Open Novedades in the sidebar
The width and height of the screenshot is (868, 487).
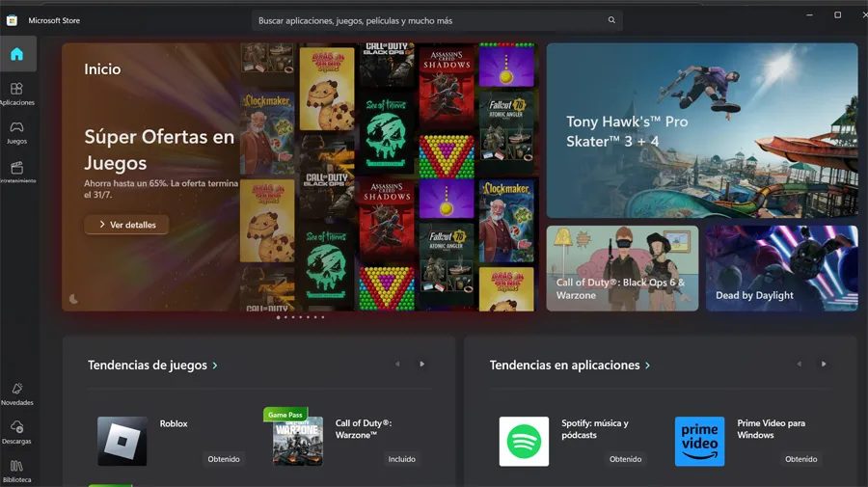coord(17,394)
